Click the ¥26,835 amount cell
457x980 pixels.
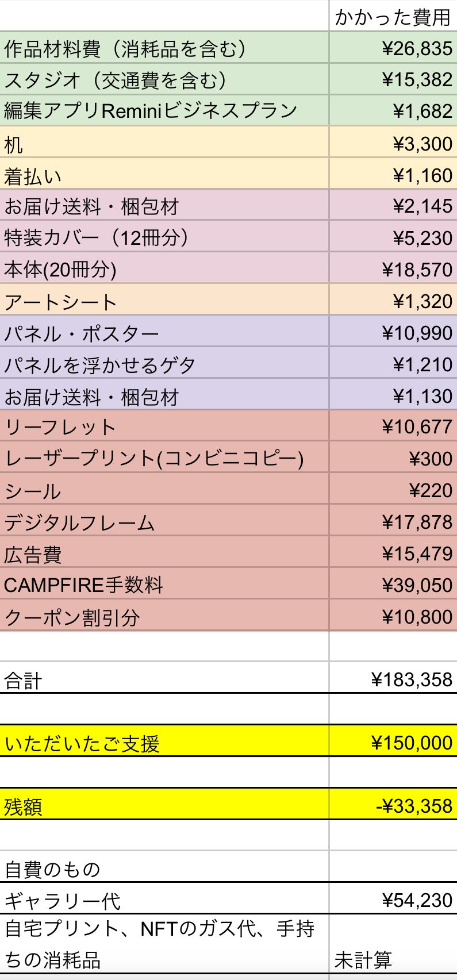pyautogui.click(x=393, y=48)
